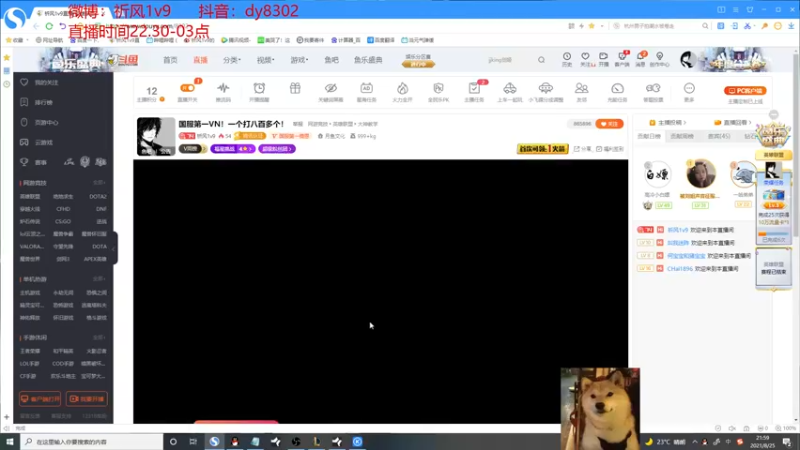Click the orange PC客户端 button
The image size is (800, 450).
(x=745, y=90)
